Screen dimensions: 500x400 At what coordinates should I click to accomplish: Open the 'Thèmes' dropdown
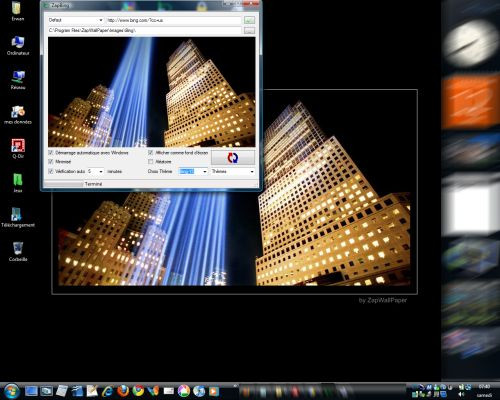pos(233,171)
